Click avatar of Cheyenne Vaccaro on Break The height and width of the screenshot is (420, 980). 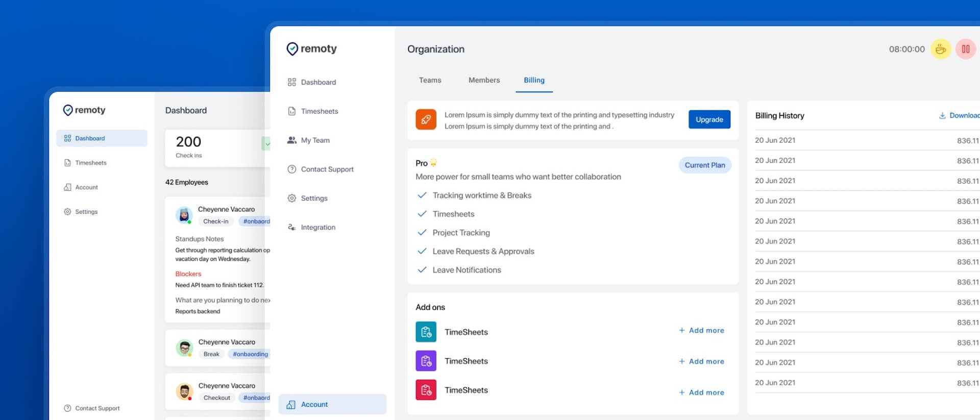click(x=184, y=348)
